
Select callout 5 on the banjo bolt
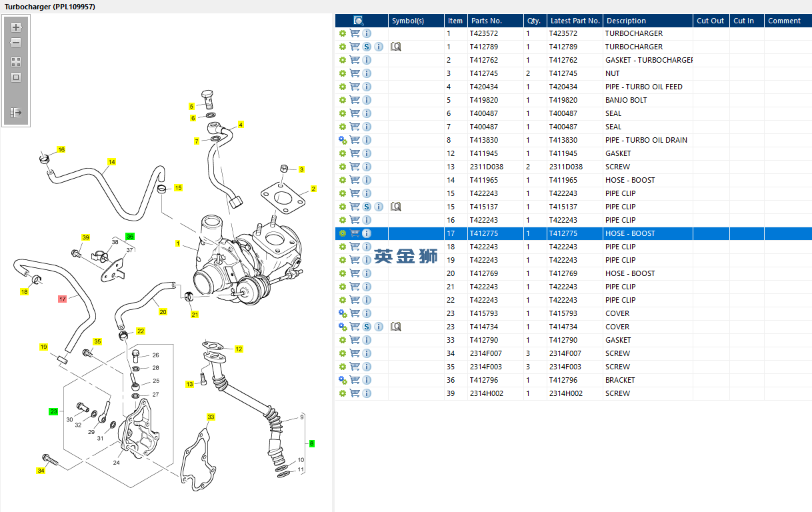click(191, 106)
